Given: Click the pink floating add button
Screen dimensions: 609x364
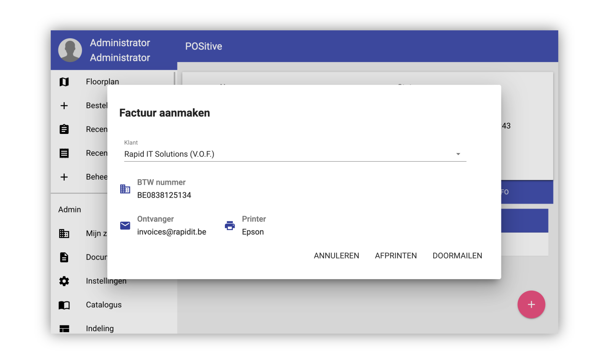Looking at the screenshot, I should 531,304.
